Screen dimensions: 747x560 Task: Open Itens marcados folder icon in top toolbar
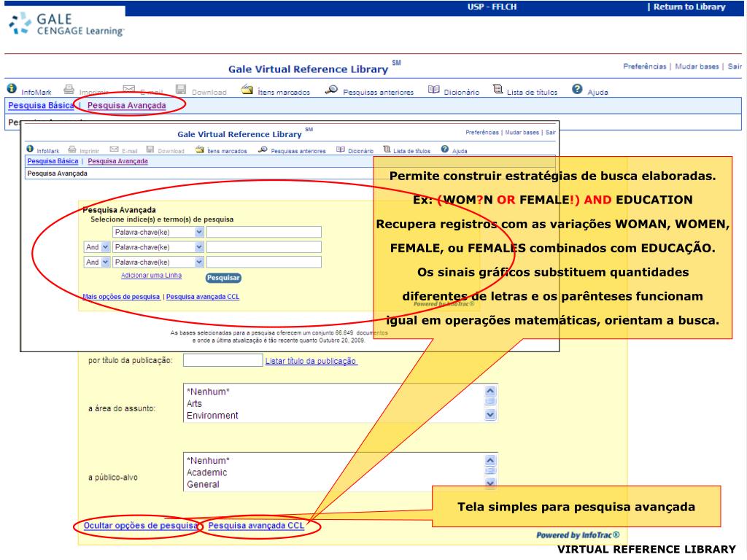pyautogui.click(x=247, y=89)
